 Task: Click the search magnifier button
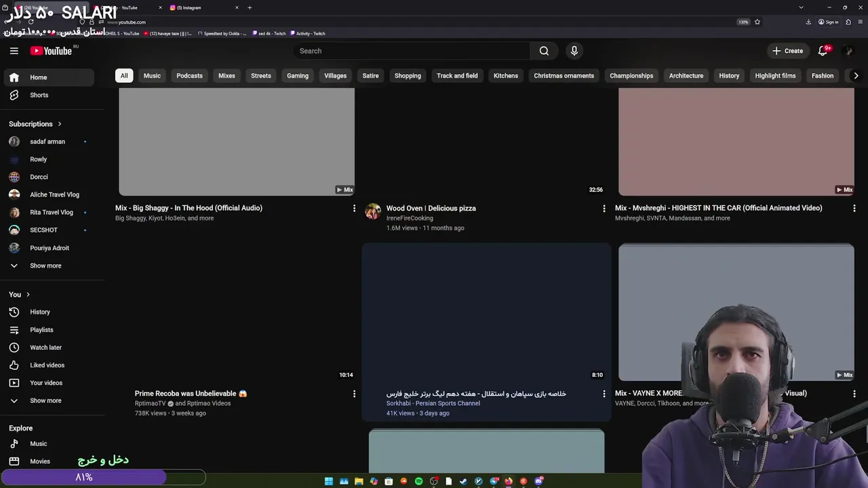[x=544, y=51]
